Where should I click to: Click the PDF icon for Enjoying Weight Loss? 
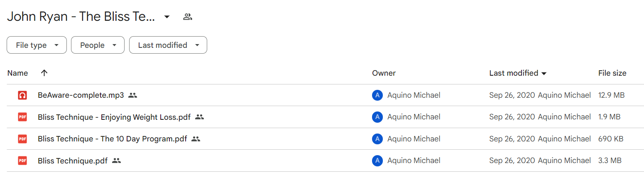pyautogui.click(x=22, y=117)
